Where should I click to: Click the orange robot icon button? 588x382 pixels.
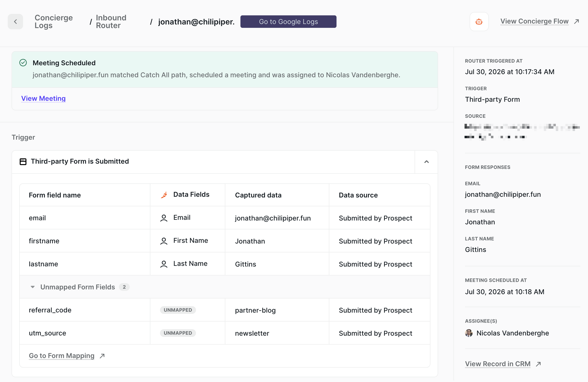(479, 22)
